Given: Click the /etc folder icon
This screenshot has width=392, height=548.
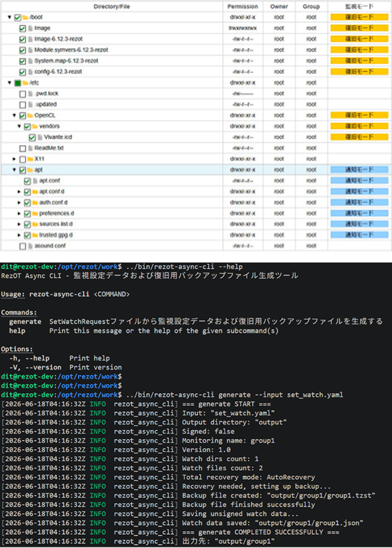Looking at the screenshot, I should point(25,83).
